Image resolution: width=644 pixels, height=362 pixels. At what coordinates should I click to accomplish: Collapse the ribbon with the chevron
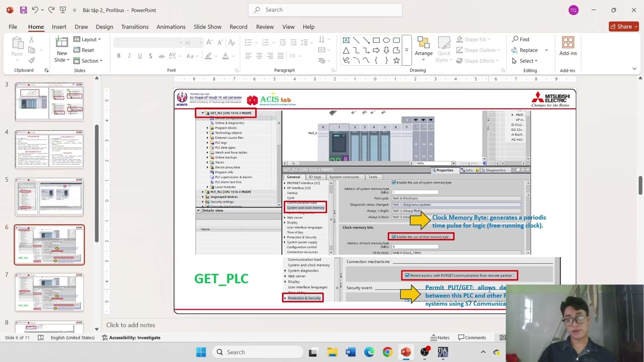coord(634,69)
